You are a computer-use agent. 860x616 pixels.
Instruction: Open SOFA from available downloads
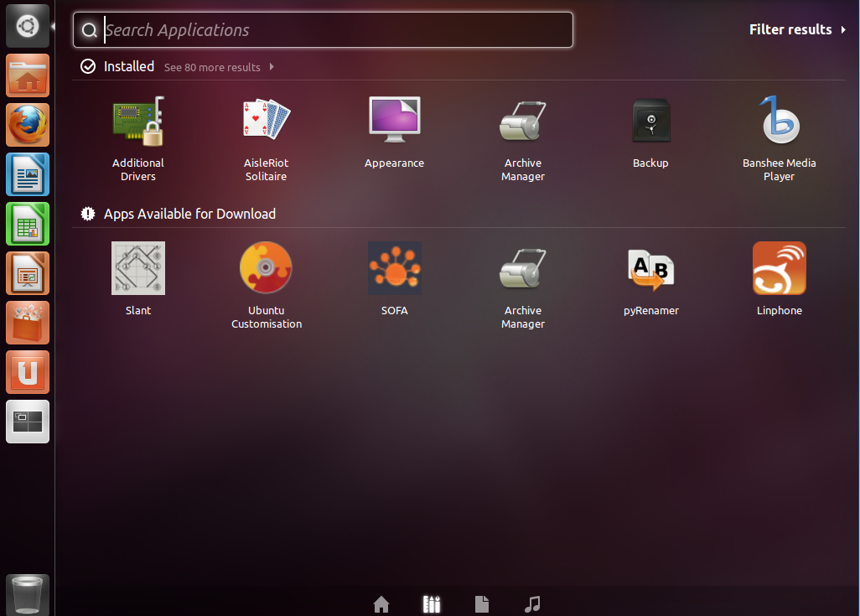coord(394,267)
